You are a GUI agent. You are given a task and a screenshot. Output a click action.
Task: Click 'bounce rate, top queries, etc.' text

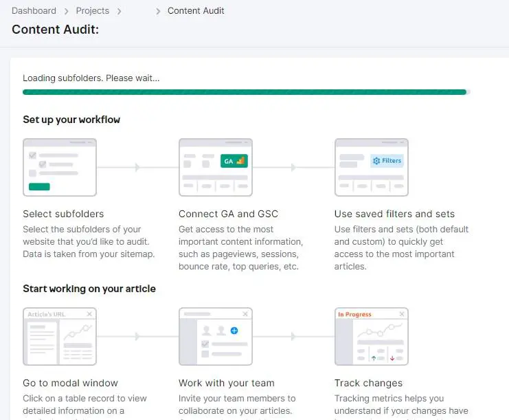click(238, 266)
